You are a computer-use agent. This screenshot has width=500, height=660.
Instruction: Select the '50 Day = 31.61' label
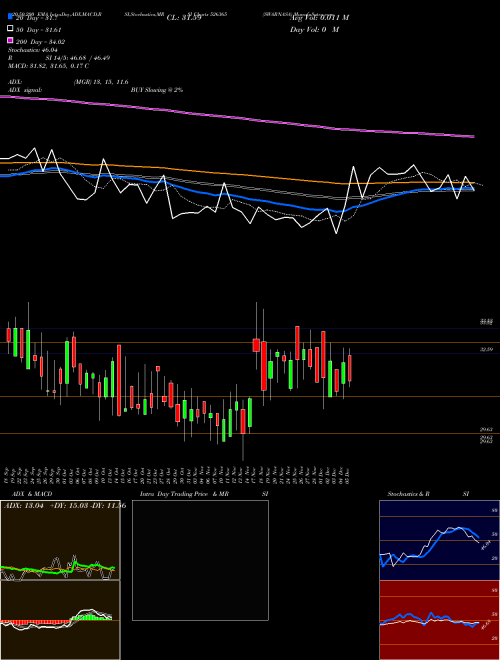(x=39, y=30)
